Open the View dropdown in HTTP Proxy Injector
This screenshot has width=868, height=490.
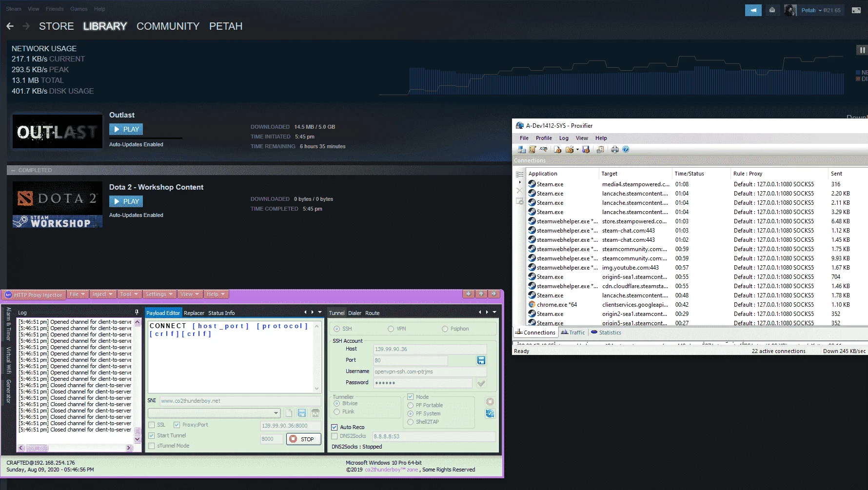coord(190,294)
